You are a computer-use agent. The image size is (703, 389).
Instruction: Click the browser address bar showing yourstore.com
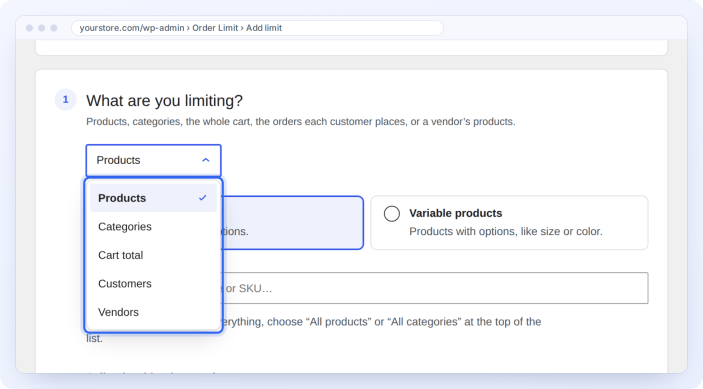257,28
